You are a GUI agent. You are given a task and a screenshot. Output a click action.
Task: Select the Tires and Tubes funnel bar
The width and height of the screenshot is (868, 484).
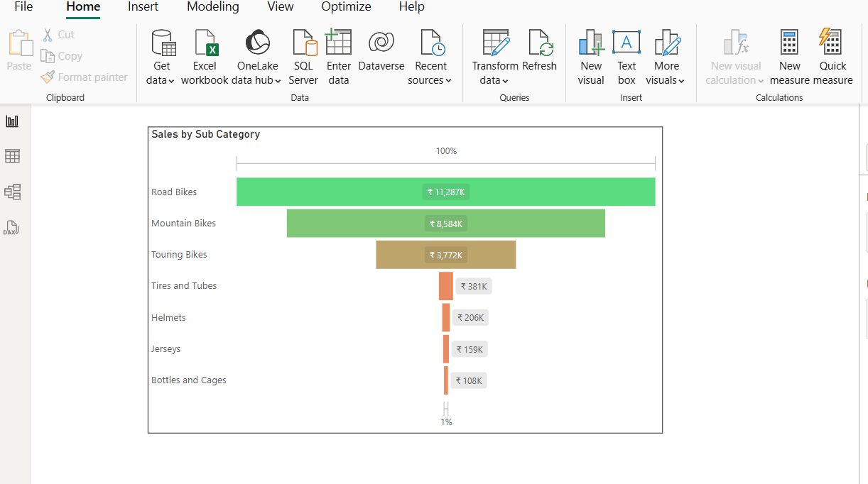[x=446, y=286]
